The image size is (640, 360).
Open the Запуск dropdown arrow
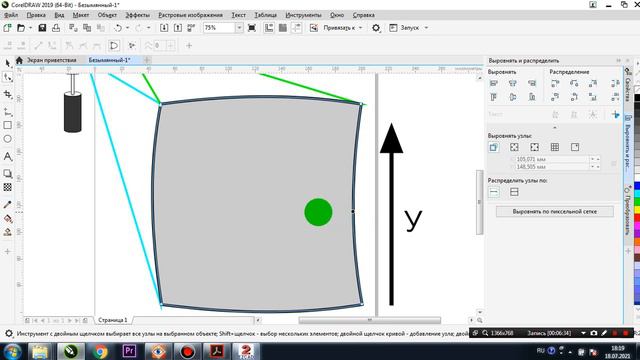(x=427, y=28)
